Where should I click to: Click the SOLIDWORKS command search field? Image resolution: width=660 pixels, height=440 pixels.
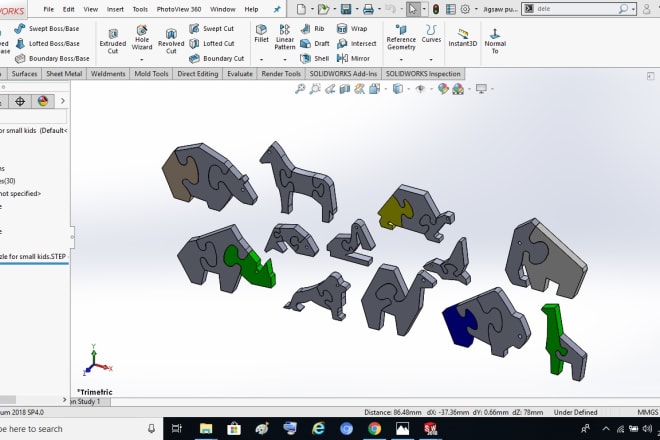tap(570, 8)
